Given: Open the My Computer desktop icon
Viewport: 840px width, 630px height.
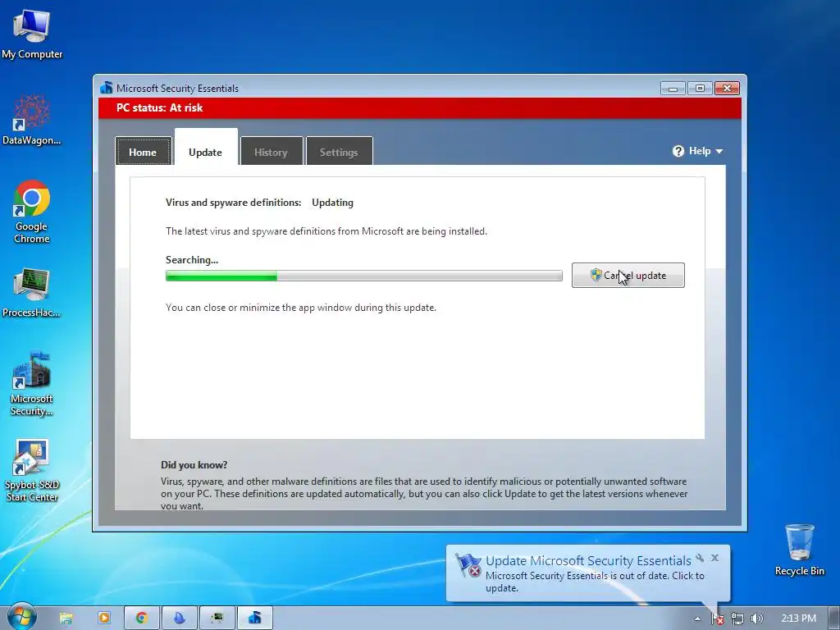Looking at the screenshot, I should 32,33.
